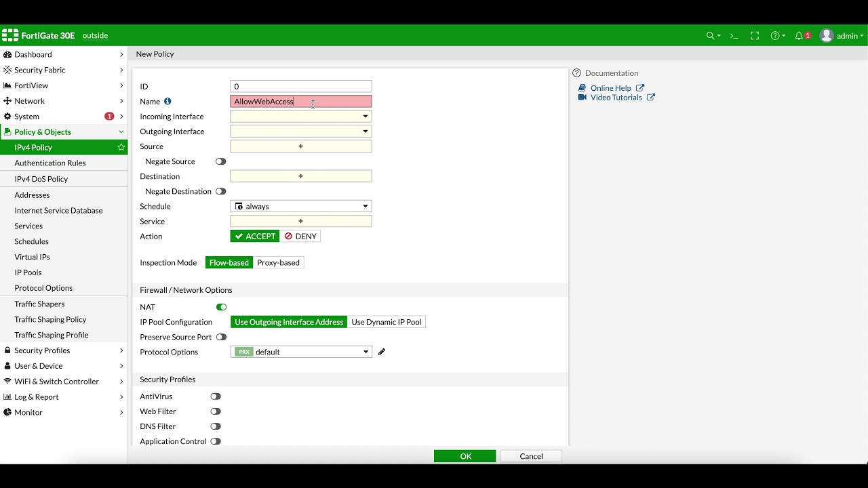Enable Application Control toggle

click(x=216, y=441)
